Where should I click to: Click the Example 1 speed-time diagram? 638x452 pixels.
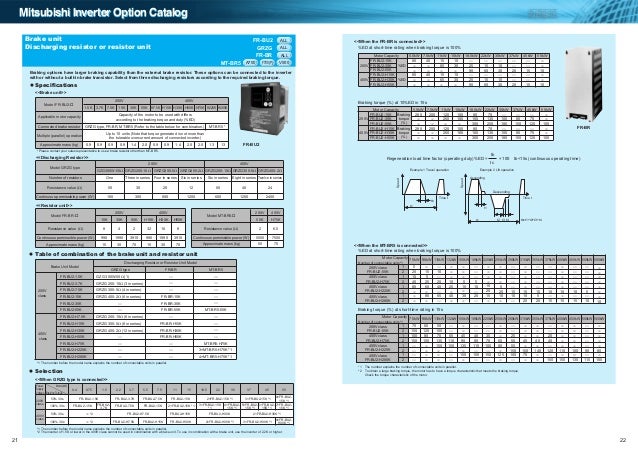point(424,191)
